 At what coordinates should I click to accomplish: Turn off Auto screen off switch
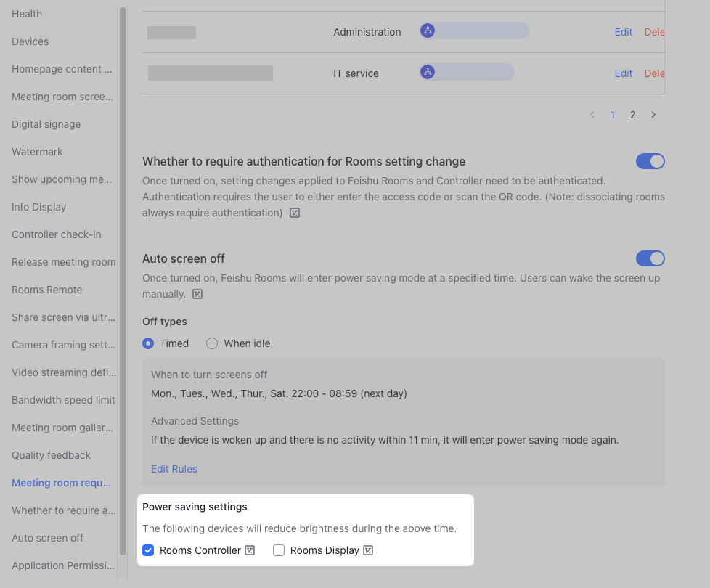coord(650,258)
